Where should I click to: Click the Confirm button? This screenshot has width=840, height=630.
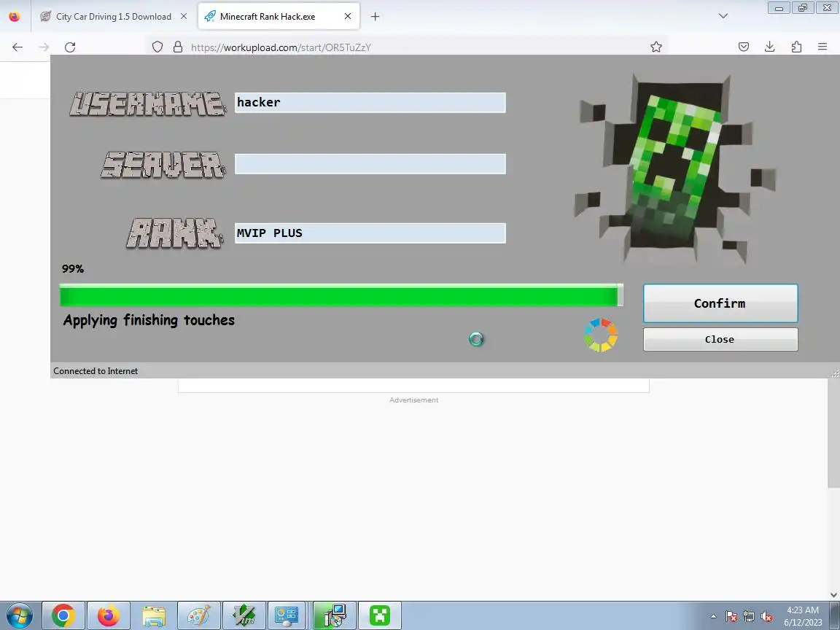720,303
